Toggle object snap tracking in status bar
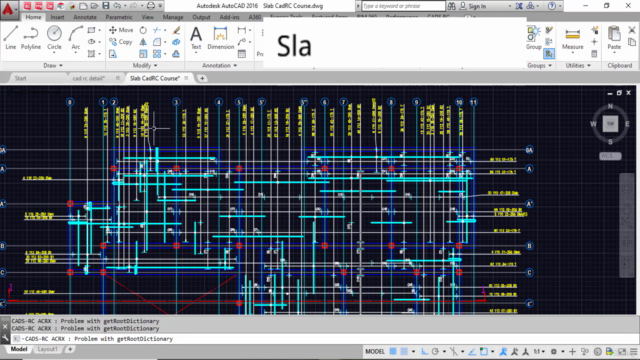 pyautogui.click(x=472, y=351)
